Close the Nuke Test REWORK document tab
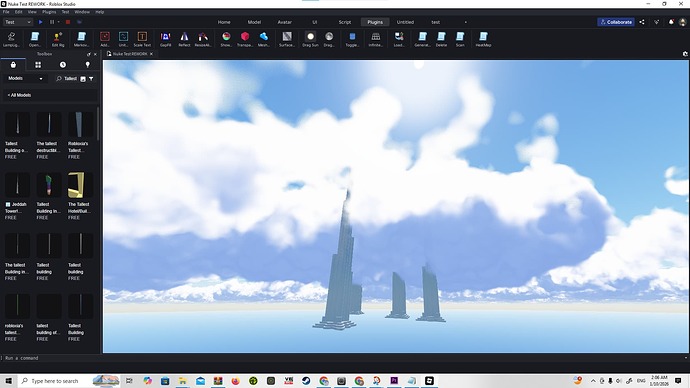Screen dimensions: 690x388 point(151,54)
